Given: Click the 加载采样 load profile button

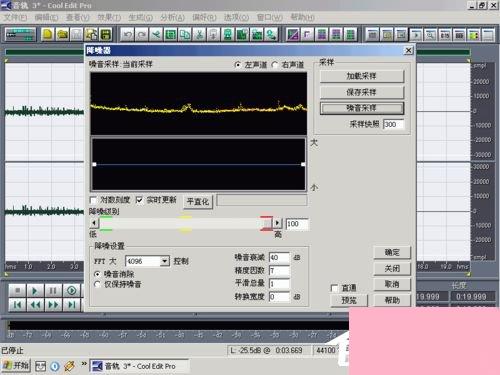Looking at the screenshot, I should [x=362, y=76].
